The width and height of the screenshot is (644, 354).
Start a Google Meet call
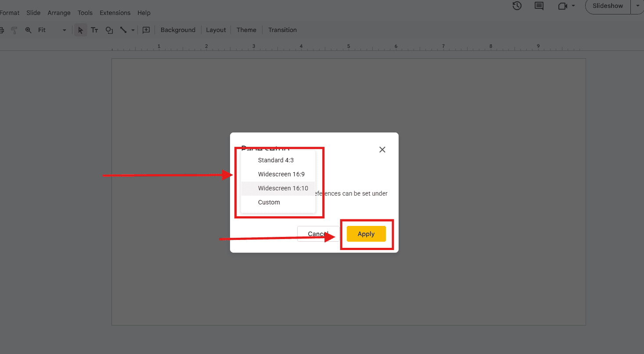563,6
